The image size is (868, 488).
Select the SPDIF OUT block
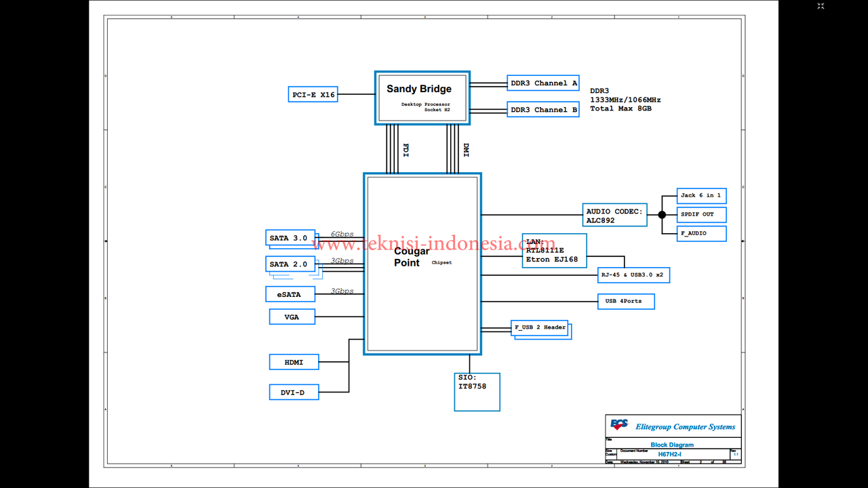coord(701,214)
